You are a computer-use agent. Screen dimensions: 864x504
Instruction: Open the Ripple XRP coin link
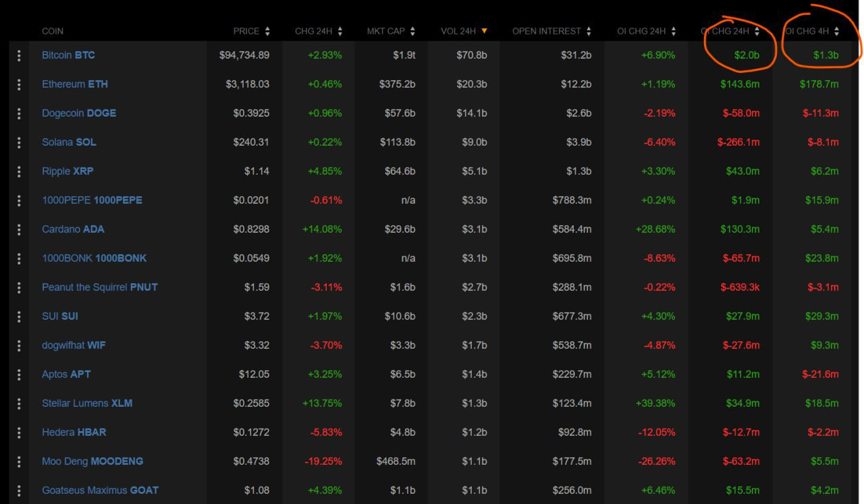click(67, 171)
